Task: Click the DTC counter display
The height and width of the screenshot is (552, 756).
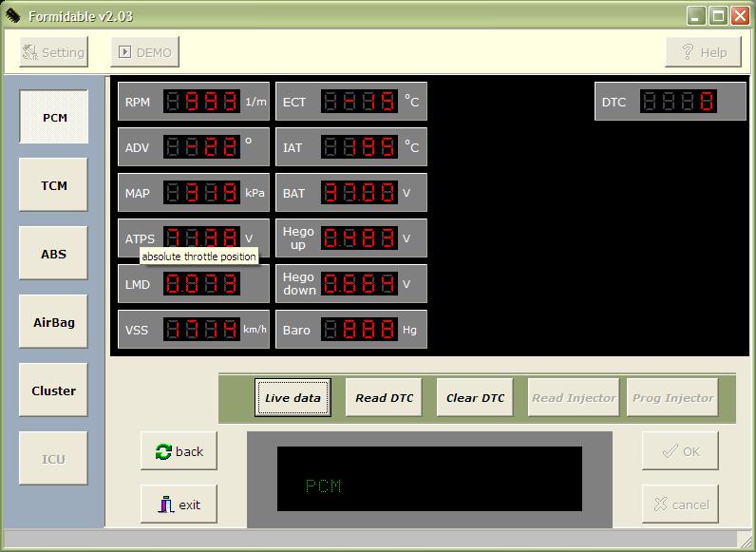Action: coord(677,102)
